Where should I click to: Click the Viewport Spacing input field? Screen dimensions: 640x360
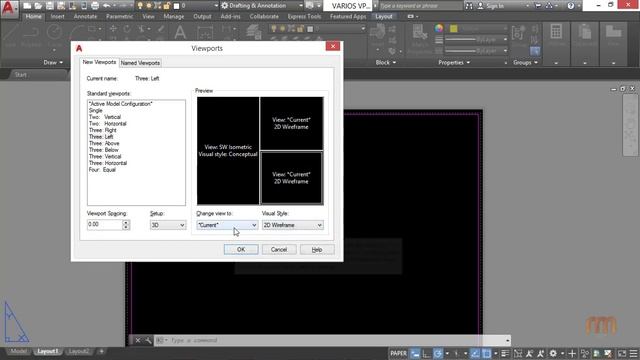tap(104, 224)
